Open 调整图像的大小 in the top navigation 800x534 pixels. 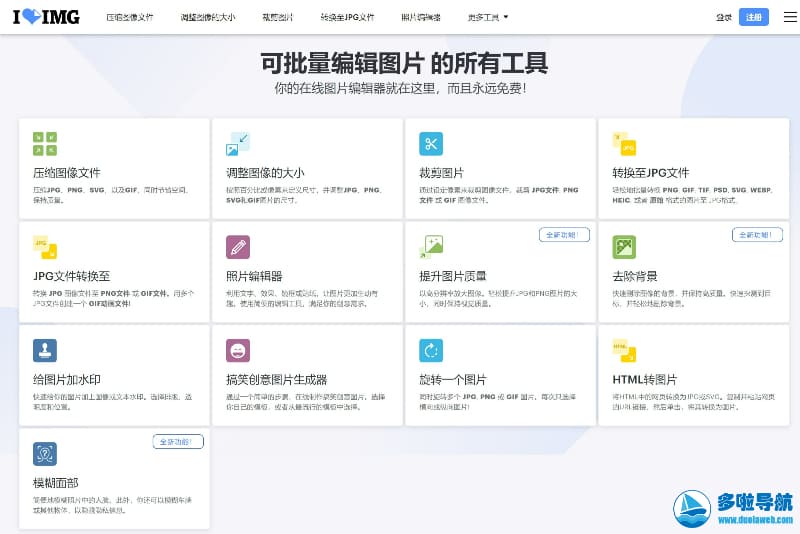(x=208, y=17)
